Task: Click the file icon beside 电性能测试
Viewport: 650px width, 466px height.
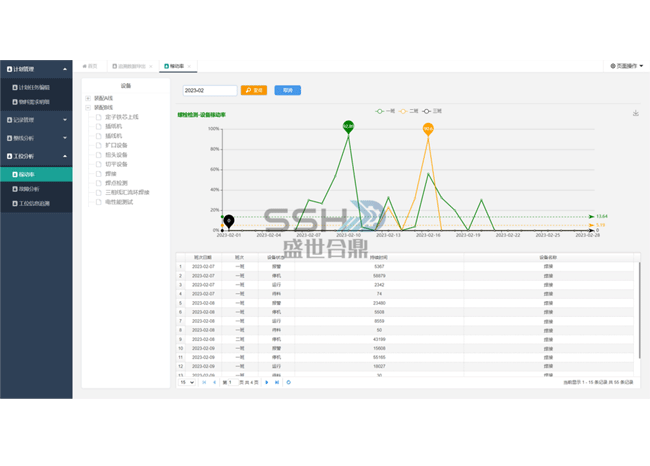Action: (99, 202)
